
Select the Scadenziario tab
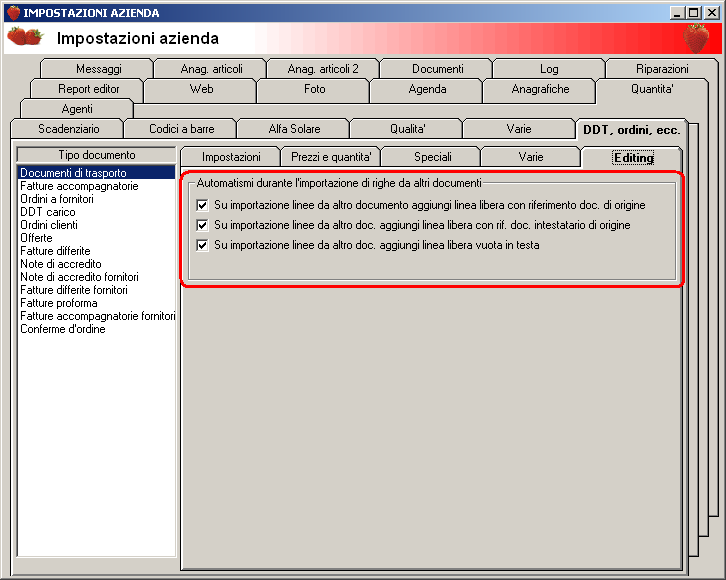(x=68, y=129)
